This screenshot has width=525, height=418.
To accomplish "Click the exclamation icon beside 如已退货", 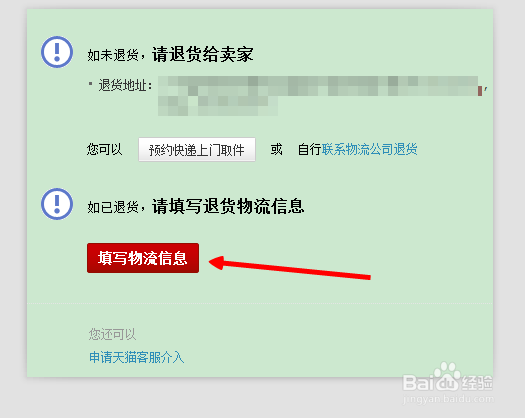I will pyautogui.click(x=57, y=204).
